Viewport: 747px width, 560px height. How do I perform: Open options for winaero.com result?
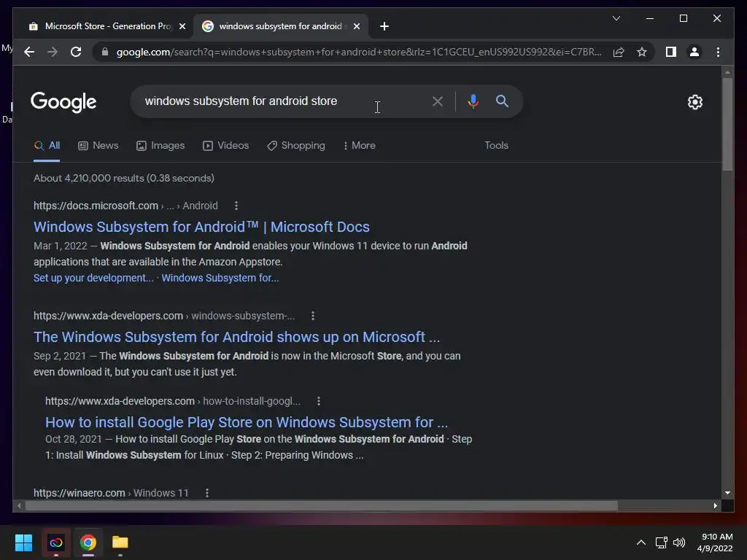pyautogui.click(x=206, y=493)
